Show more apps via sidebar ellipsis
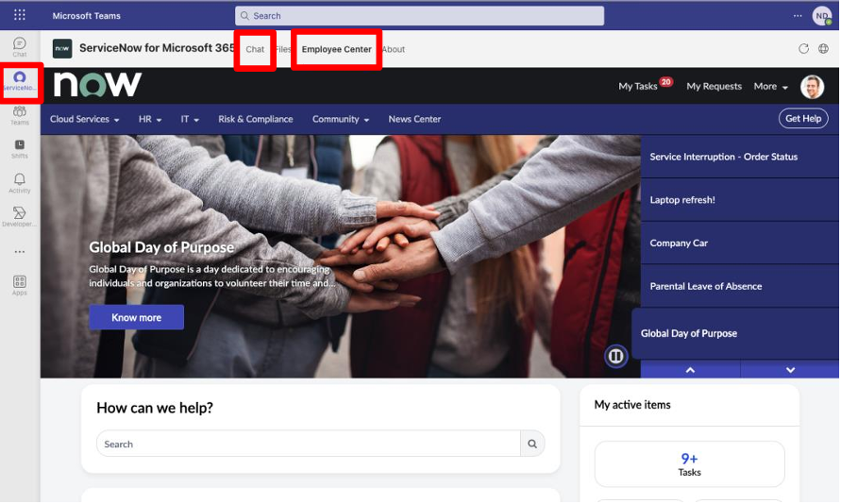Screen dimensions: 858x504 tap(20, 252)
